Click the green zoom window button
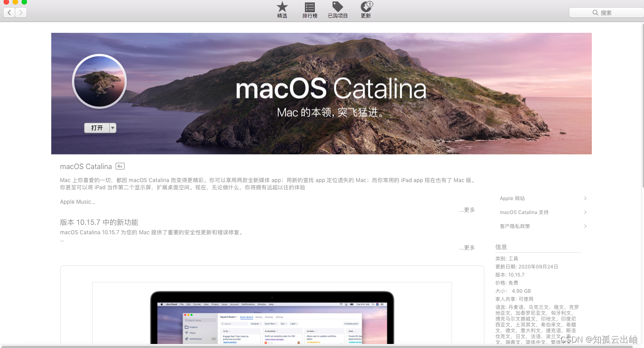This screenshot has width=644, height=348. click(x=24, y=2)
